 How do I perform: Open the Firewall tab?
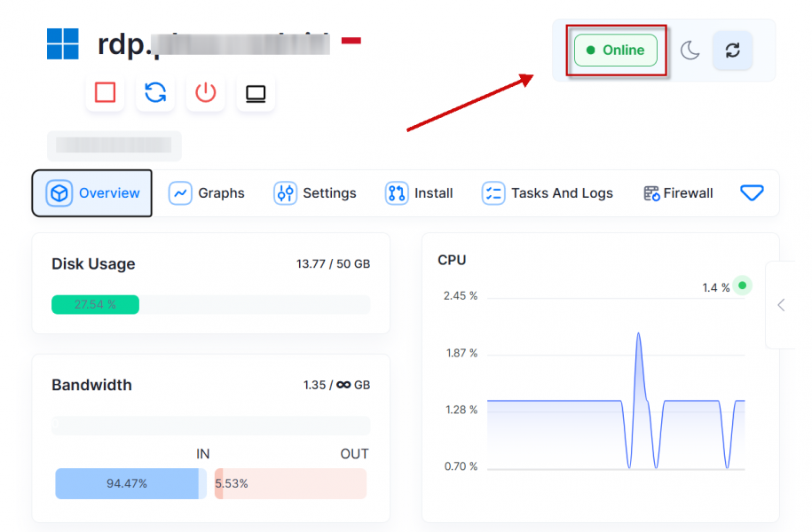point(678,193)
